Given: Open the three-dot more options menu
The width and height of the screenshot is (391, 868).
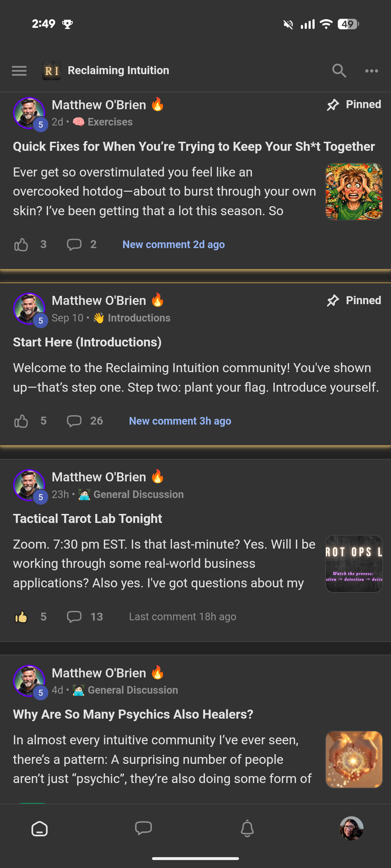Looking at the screenshot, I should tap(371, 71).
